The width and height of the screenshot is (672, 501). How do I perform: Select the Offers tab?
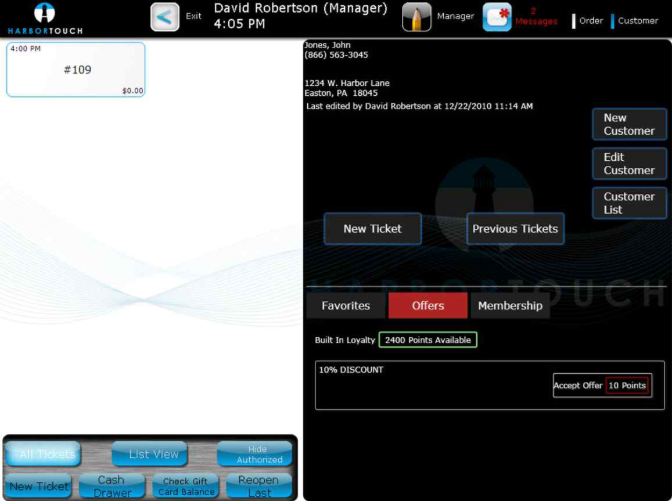[428, 306]
